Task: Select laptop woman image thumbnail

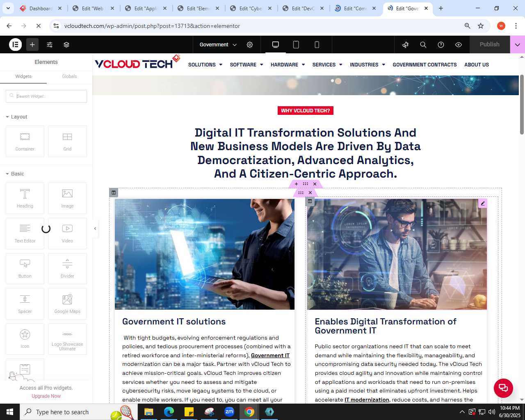Action: point(205,254)
